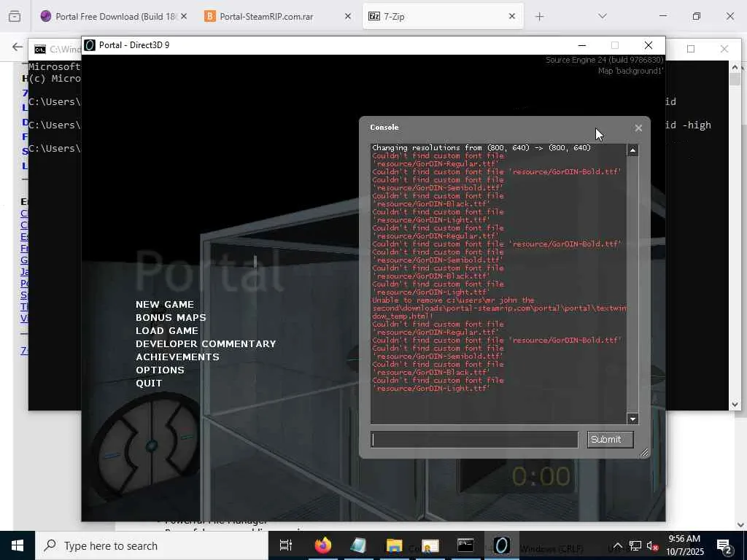Click console scrollbar down arrow
This screenshot has width=747, height=560.
(632, 419)
